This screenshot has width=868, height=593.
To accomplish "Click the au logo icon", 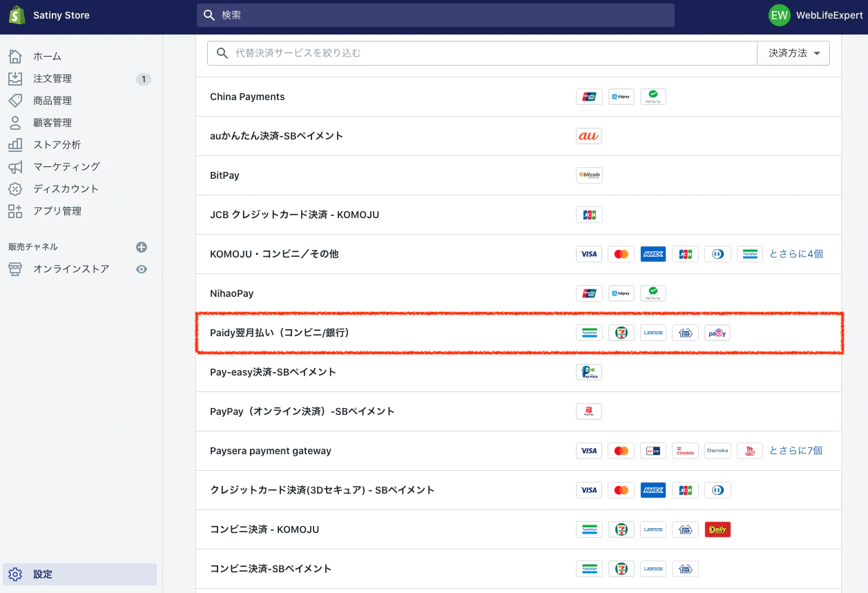I will point(588,136).
